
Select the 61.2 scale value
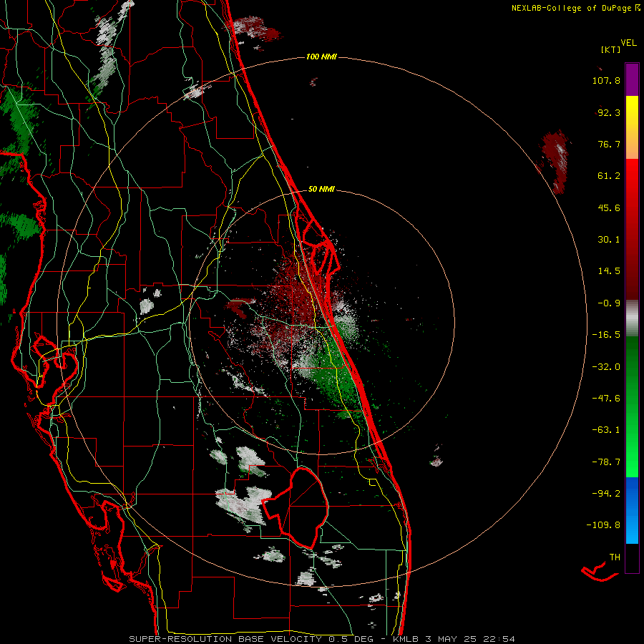(x=609, y=176)
